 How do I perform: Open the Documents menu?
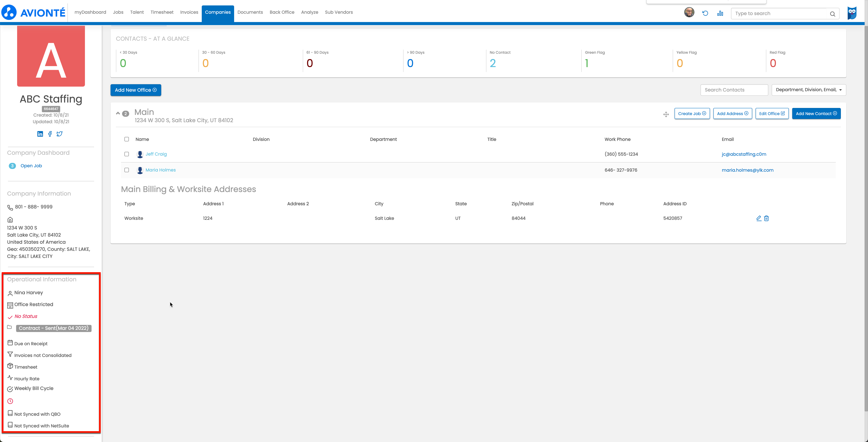click(x=250, y=12)
